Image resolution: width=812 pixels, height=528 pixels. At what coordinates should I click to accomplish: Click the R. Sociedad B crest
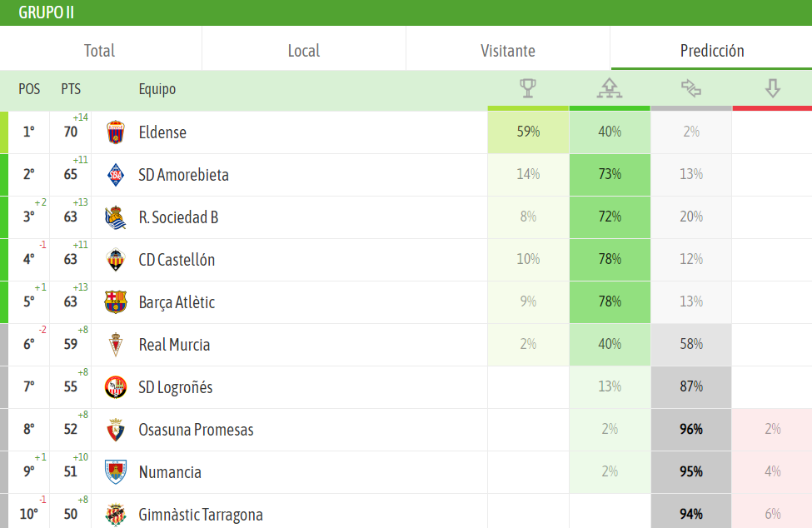point(116,217)
